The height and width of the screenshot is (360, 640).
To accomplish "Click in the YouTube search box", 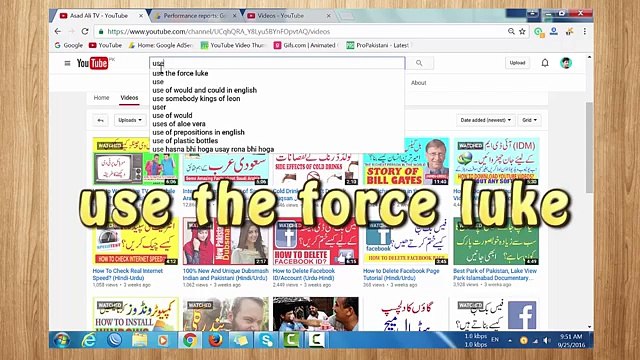I will pos(277,63).
